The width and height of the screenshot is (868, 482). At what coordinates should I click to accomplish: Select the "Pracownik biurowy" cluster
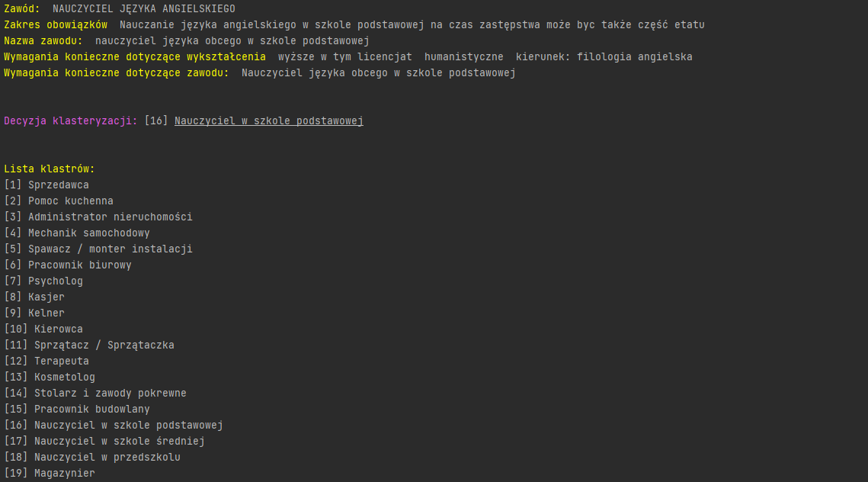tap(79, 265)
